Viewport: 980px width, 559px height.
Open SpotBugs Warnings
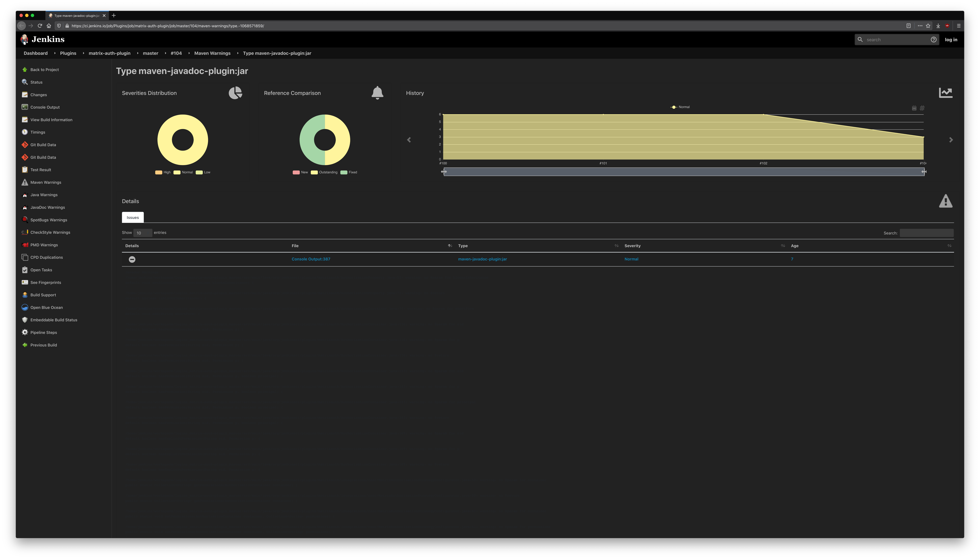click(49, 220)
